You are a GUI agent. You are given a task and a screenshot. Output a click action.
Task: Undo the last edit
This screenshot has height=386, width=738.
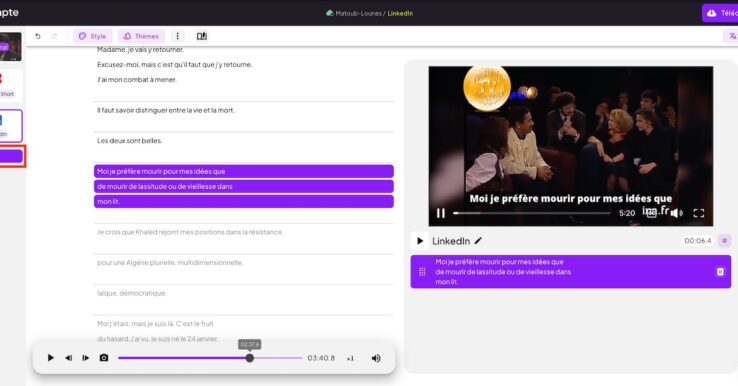point(38,36)
